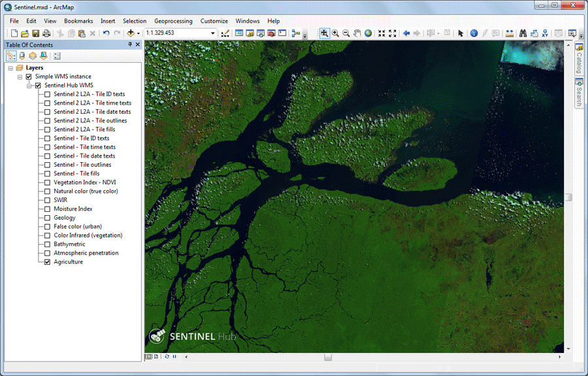Screen dimensions: 588x376
Task: Toggle Simple WMS instance visibility checkbox
Action: tap(29, 77)
